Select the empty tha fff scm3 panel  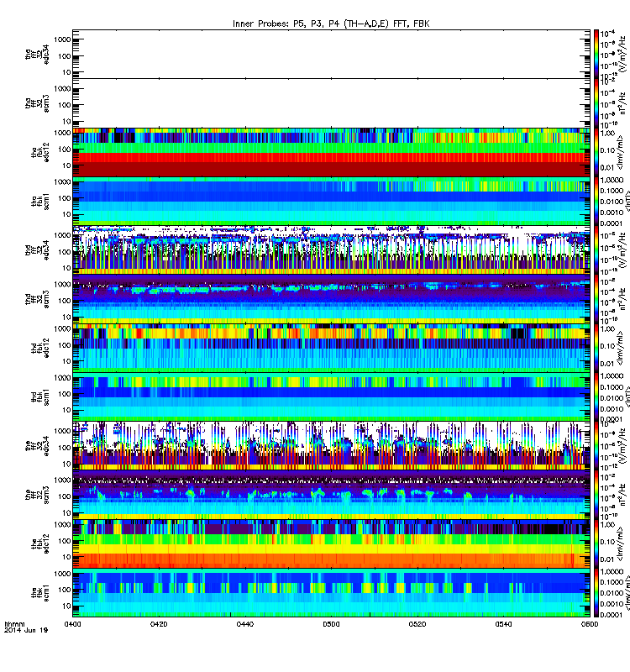331,102
